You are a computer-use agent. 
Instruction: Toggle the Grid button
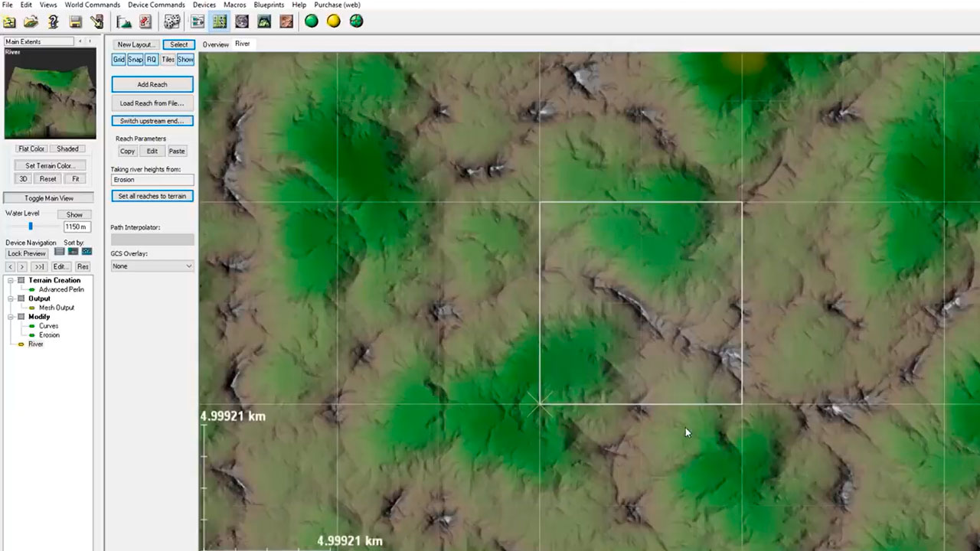(119, 60)
